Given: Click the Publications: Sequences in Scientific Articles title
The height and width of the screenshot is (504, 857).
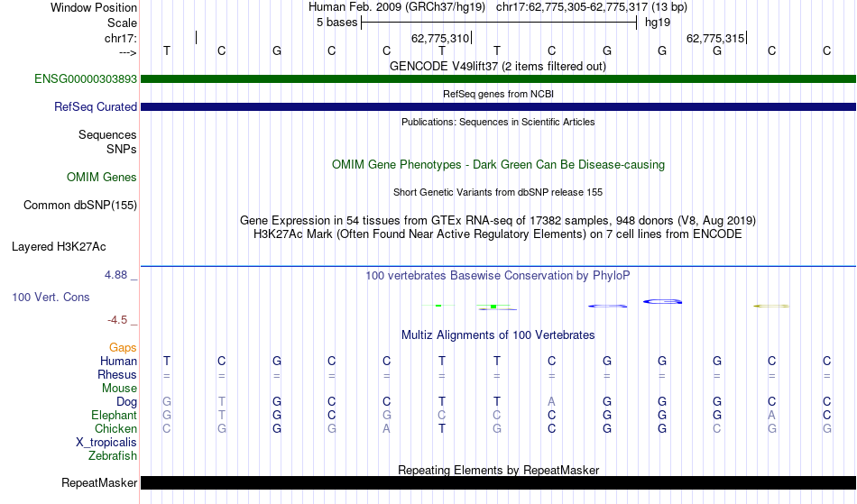Looking at the screenshot, I should point(498,122).
